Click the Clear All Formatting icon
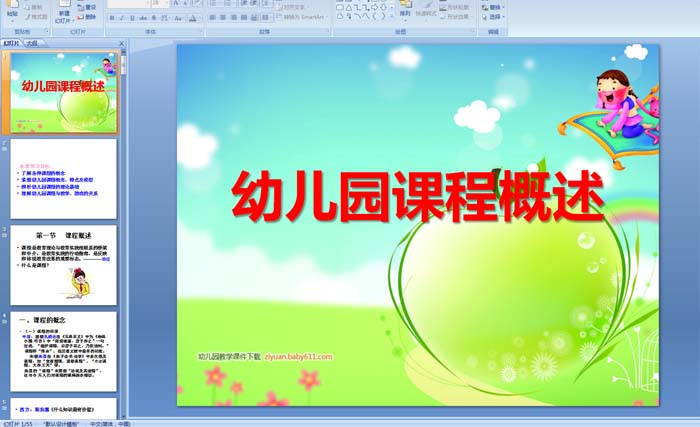The height and width of the screenshot is (427, 700). coord(198,3)
